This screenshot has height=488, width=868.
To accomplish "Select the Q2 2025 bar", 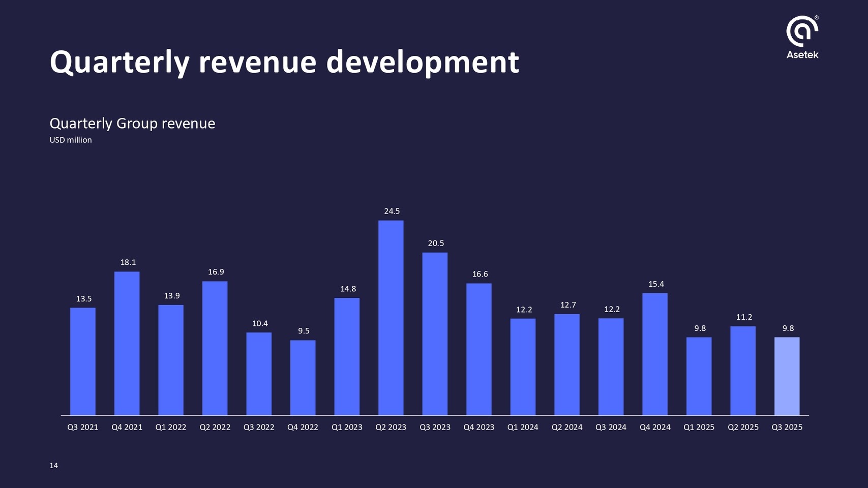I will point(743,371).
